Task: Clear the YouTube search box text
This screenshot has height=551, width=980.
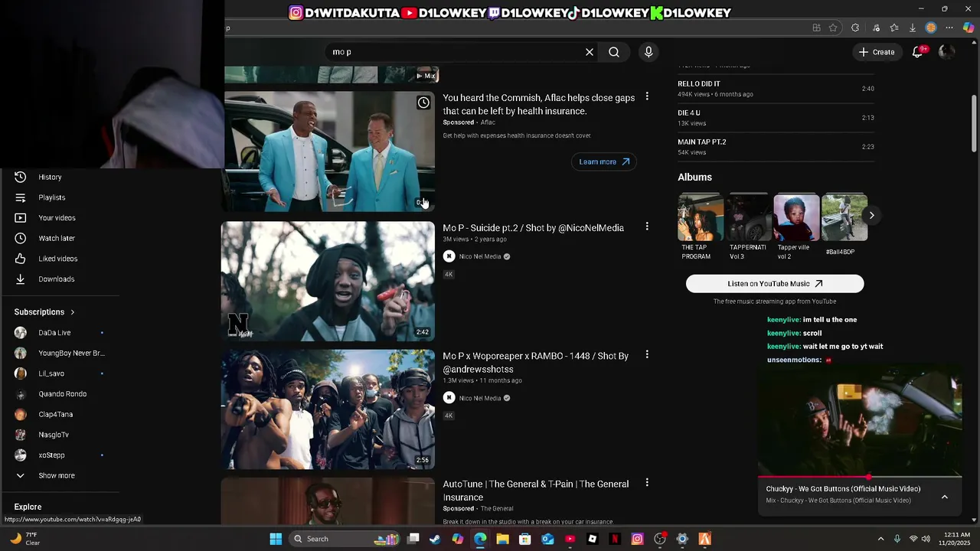Action: point(590,52)
